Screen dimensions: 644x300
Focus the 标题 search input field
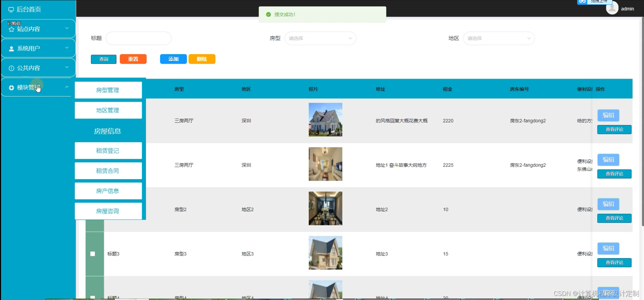[138, 38]
